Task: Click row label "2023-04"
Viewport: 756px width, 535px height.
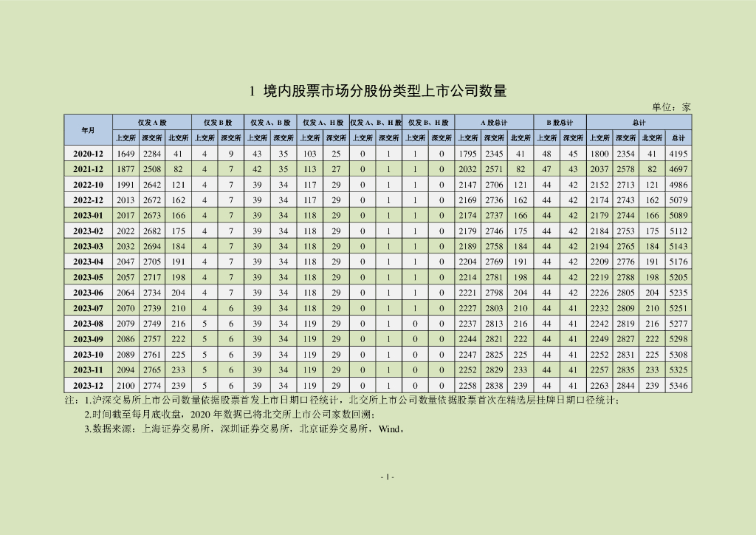Action: pyautogui.click(x=89, y=262)
